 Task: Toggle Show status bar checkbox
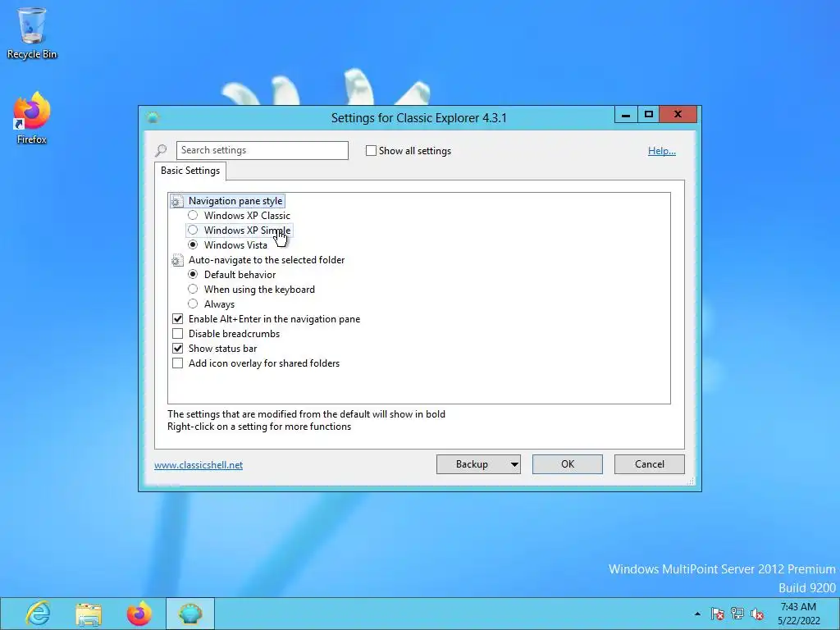click(x=177, y=348)
